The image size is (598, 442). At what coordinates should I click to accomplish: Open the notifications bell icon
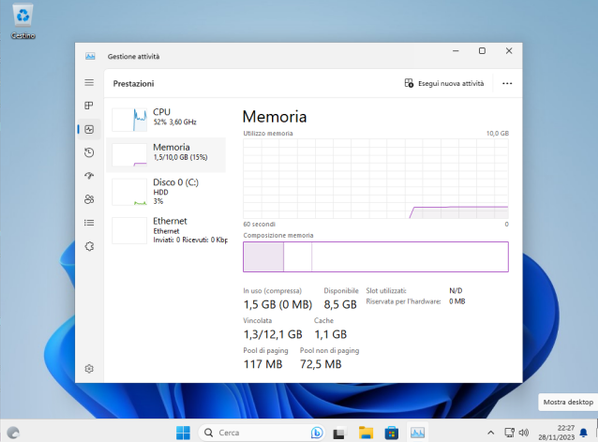584,432
